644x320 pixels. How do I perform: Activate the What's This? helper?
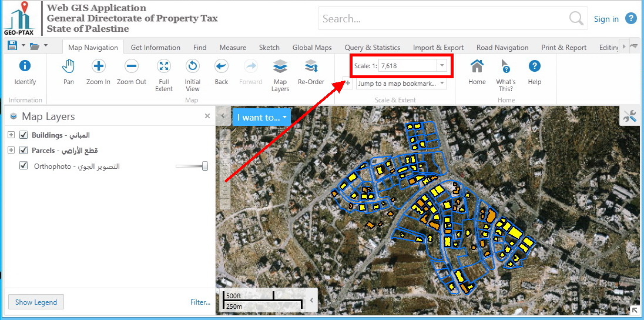click(x=505, y=75)
